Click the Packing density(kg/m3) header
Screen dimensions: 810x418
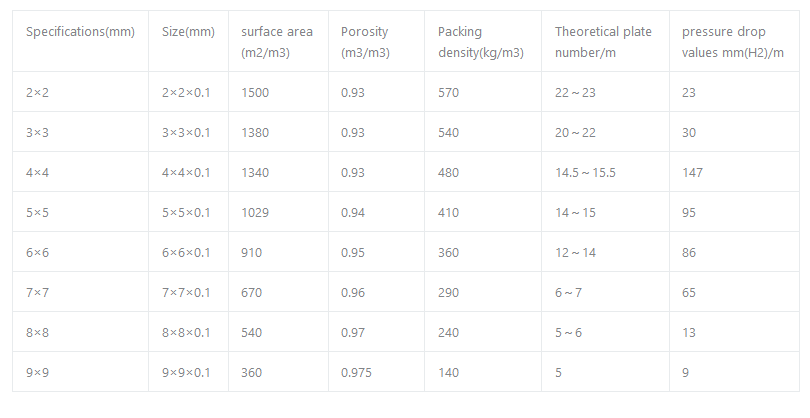tap(474, 42)
